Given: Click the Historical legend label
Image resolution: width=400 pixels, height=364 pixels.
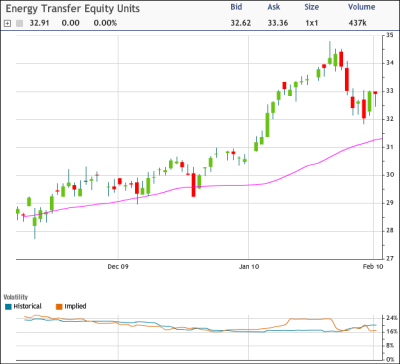Looking at the screenshot, I should pos(28,306).
